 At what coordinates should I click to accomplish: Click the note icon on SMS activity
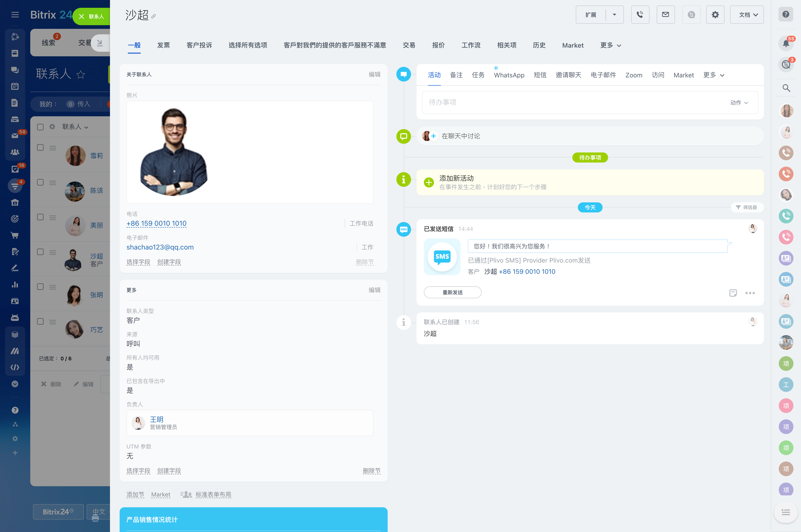[x=733, y=293]
